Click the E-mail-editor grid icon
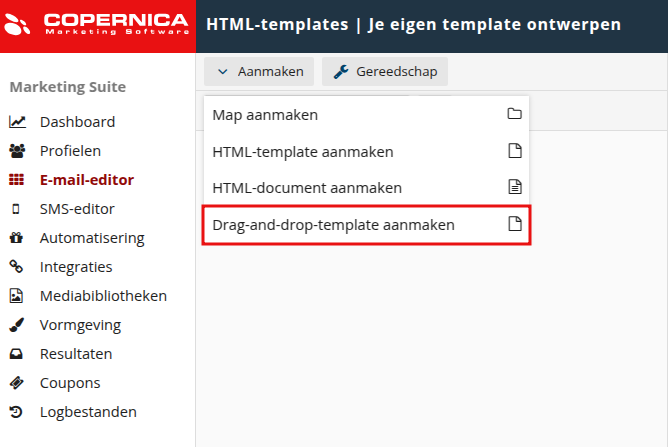Screen dimensions: 668x447 click(17, 180)
